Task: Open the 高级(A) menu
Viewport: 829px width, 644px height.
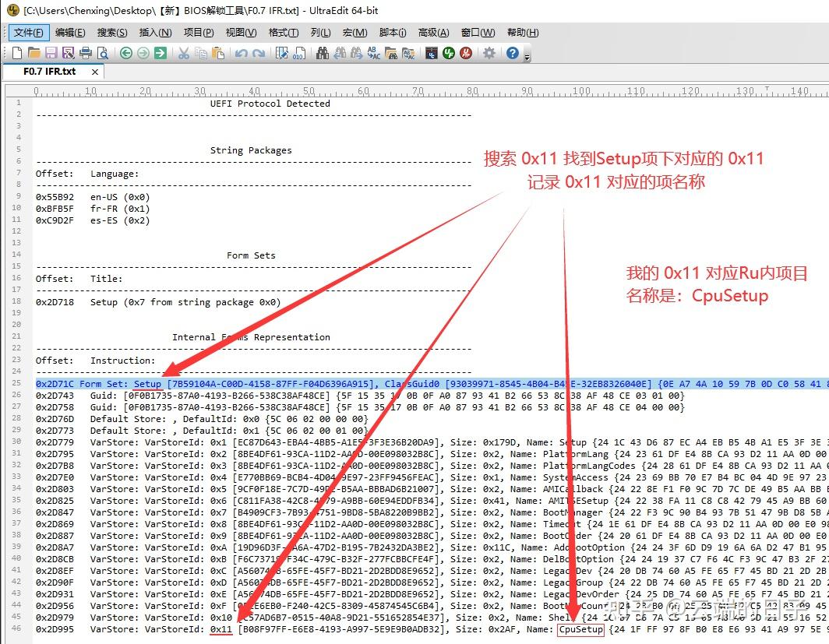Action: 433,33
